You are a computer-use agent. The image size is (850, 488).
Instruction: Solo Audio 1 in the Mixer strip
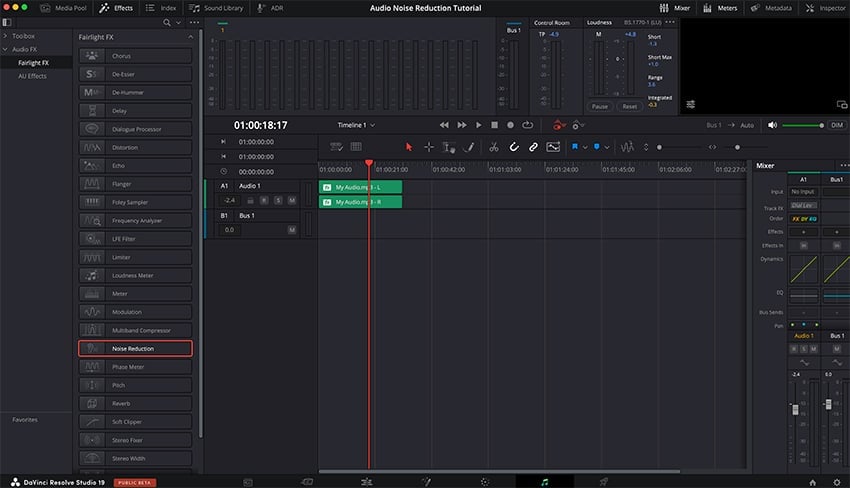point(804,349)
